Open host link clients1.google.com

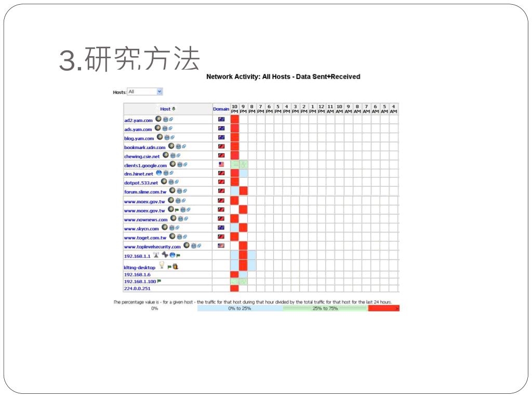[x=145, y=166]
